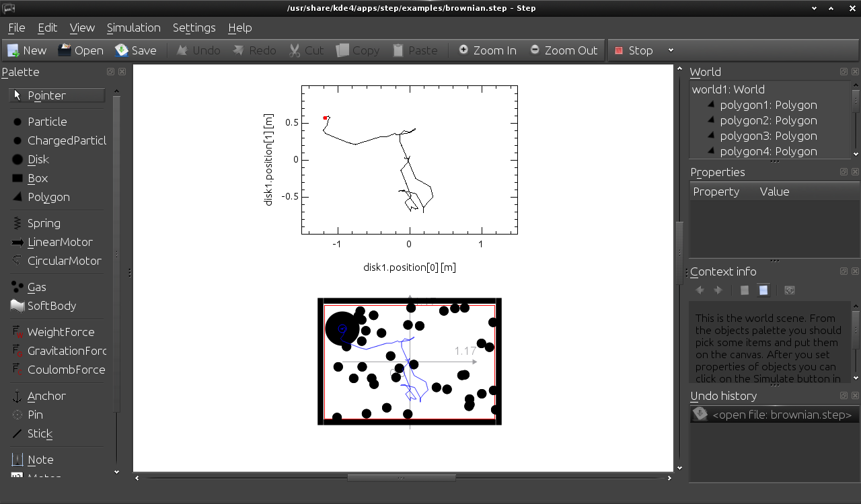This screenshot has height=504, width=861.
Task: Click the canvas scroll right arrow
Action: (669, 478)
